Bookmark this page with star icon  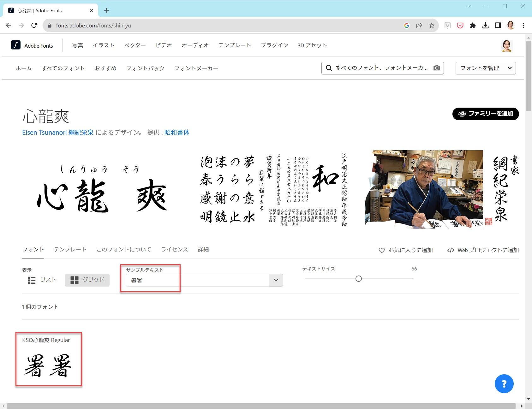[432, 26]
